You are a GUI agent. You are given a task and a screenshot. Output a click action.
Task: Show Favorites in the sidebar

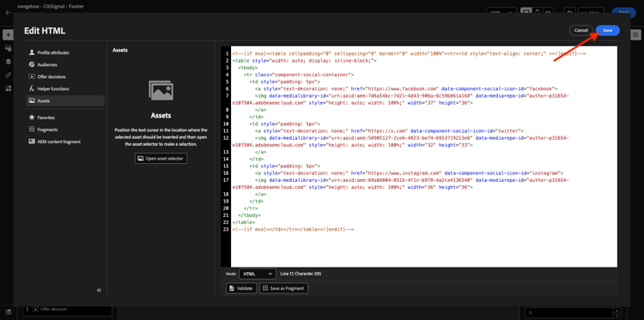[x=65, y=118]
